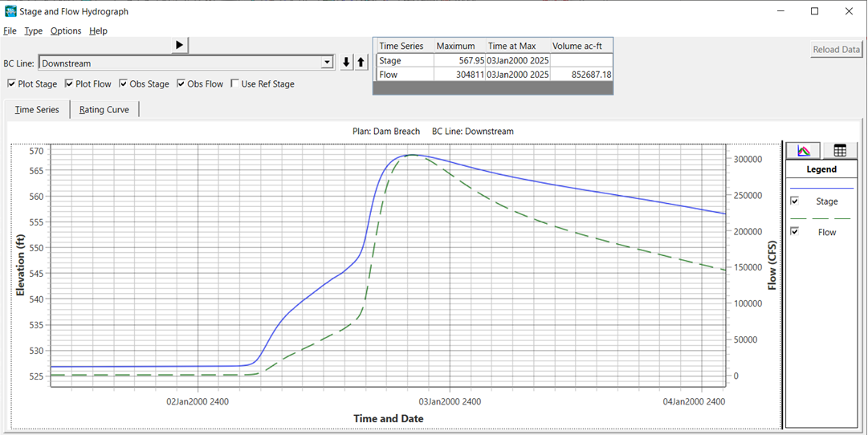Switch legend panel to plot view icon
868x435 pixels.
(804, 150)
